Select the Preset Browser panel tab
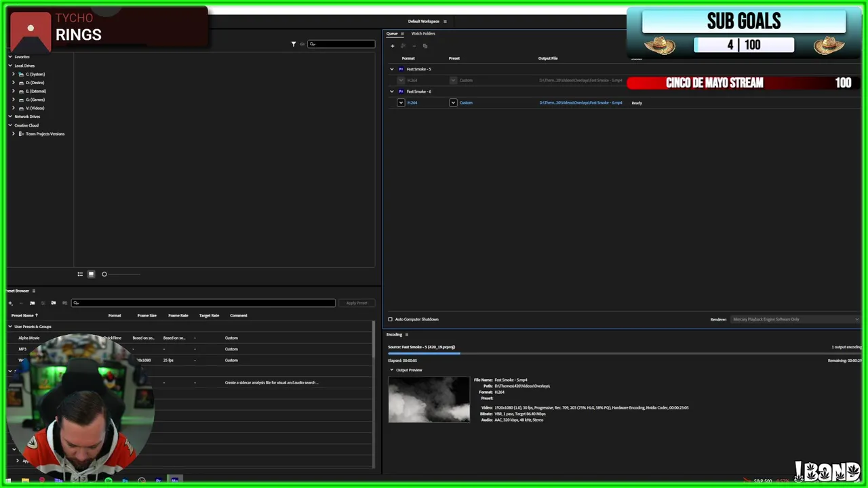The height and width of the screenshot is (488, 868). pos(18,291)
